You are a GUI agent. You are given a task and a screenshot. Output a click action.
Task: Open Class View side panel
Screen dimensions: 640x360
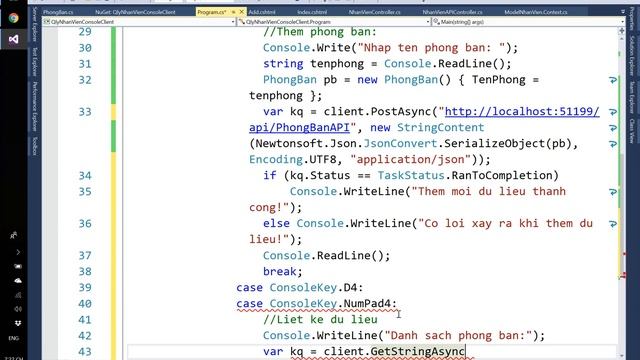pos(632,131)
